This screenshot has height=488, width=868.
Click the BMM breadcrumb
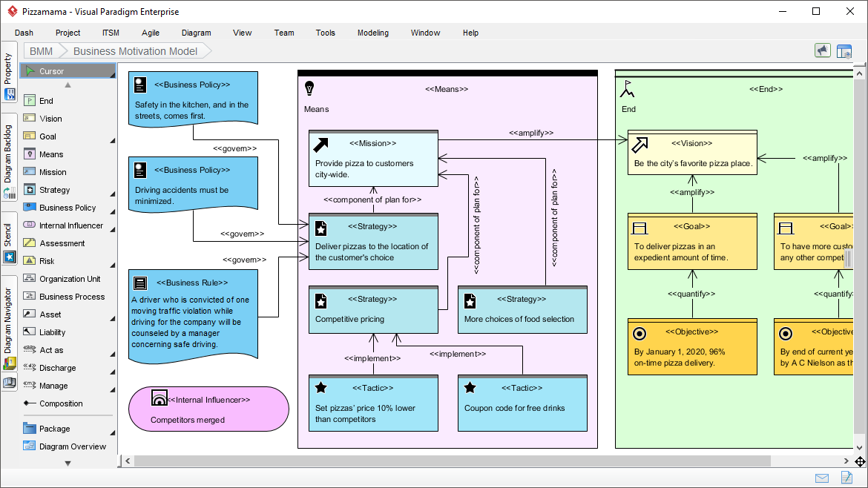click(x=41, y=51)
